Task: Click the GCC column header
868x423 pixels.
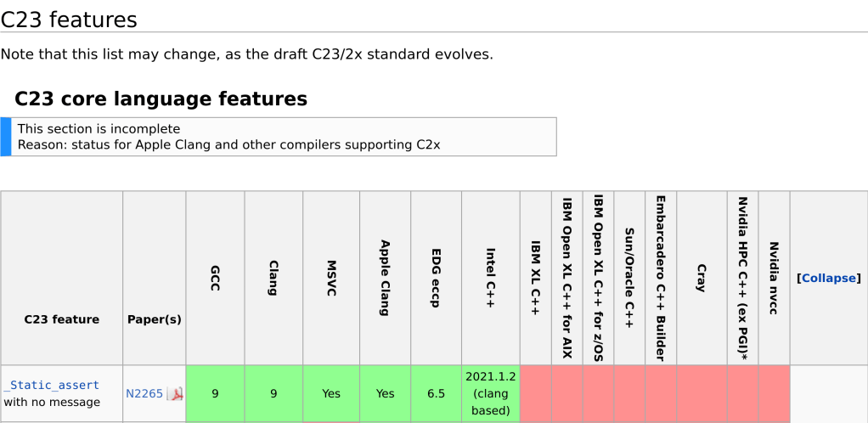Action: pos(215,278)
